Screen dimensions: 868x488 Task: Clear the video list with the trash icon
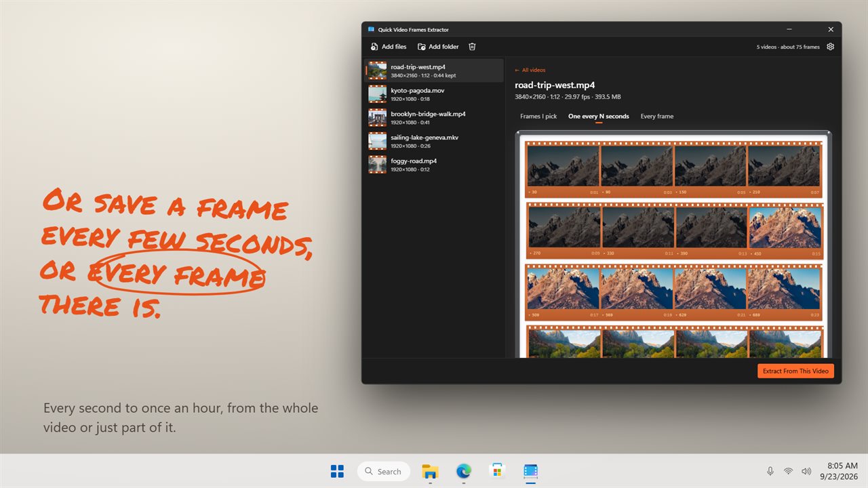[x=473, y=47]
